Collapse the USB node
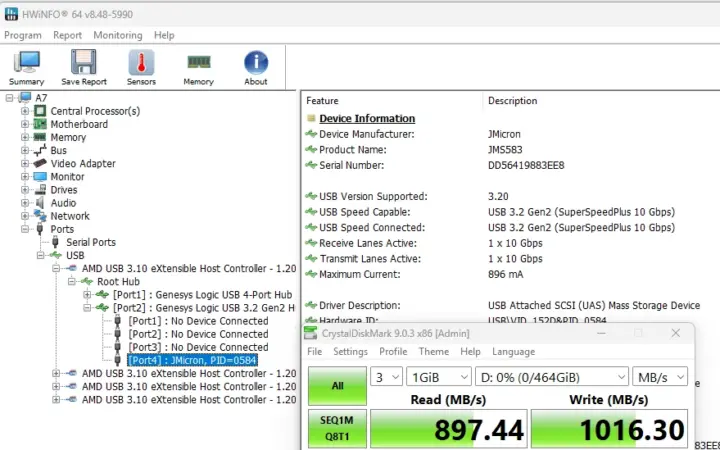Image resolution: width=720 pixels, height=450 pixels. (41, 255)
